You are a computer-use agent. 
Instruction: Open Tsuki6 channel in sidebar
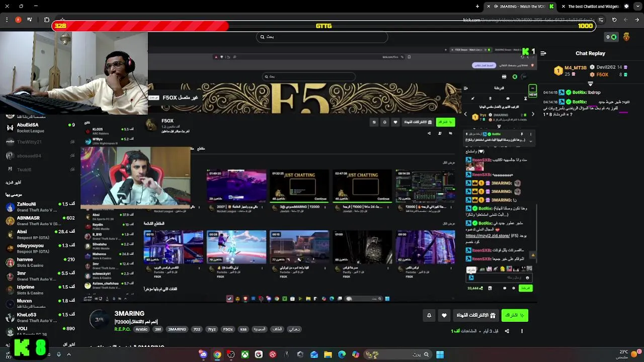coord(40,169)
